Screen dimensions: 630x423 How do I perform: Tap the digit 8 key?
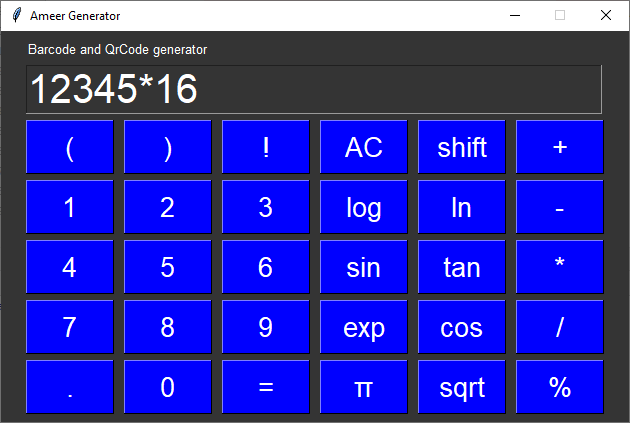(168, 327)
